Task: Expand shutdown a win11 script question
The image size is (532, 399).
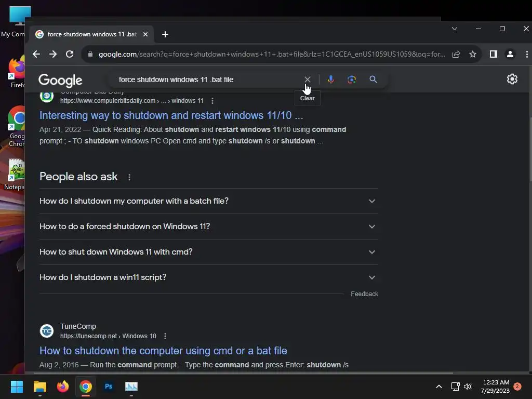Action: 209,277
